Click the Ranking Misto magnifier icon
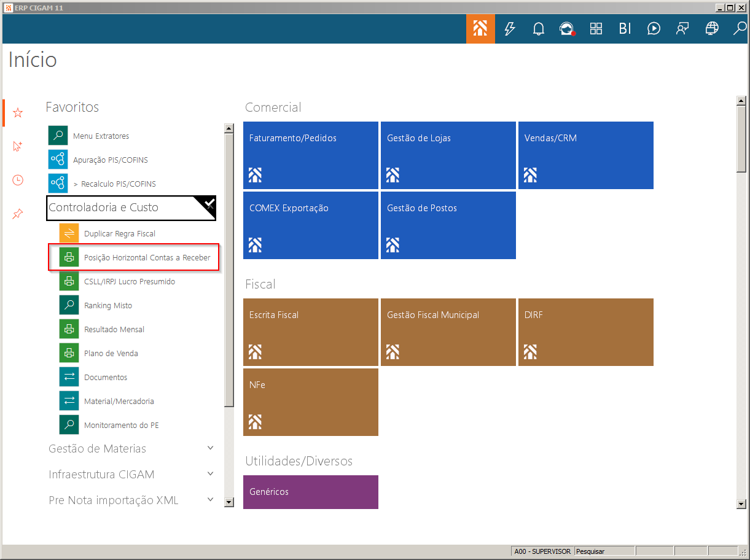The image size is (750, 560). (x=69, y=305)
